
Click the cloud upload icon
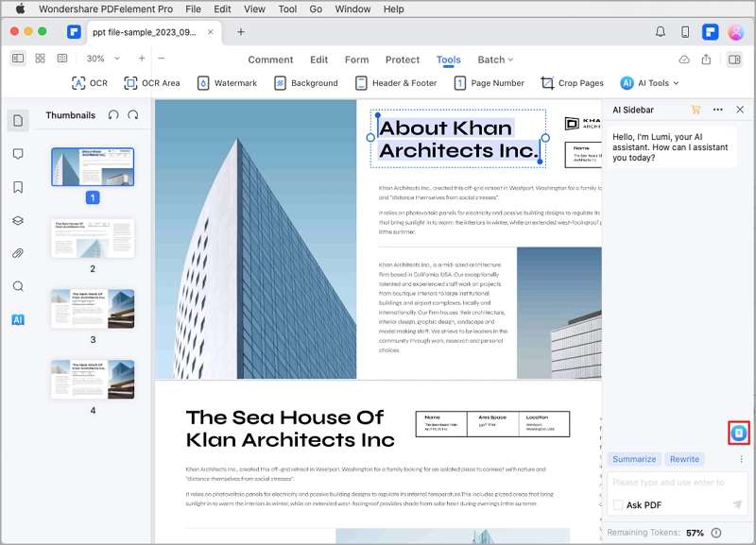[x=684, y=60]
